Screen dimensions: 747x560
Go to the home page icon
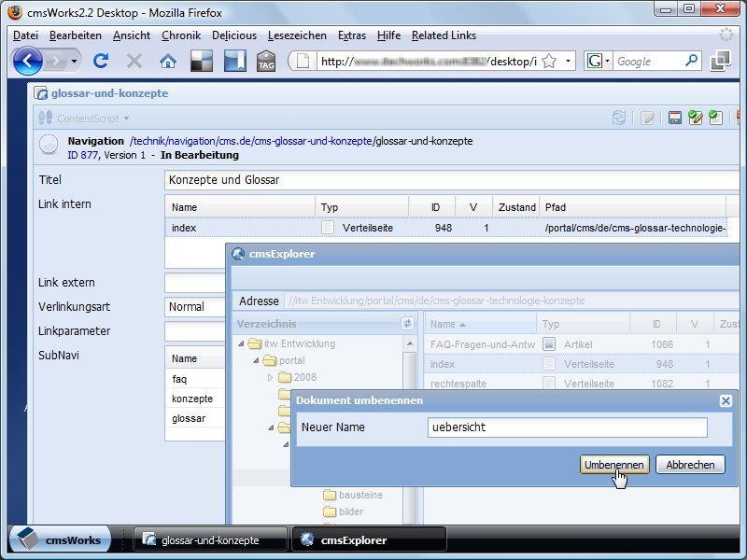coord(168,61)
